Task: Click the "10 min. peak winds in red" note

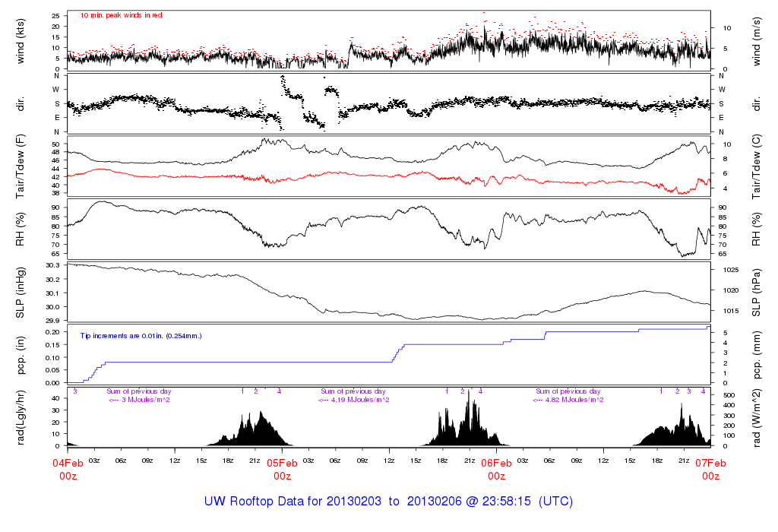Action: tap(121, 15)
